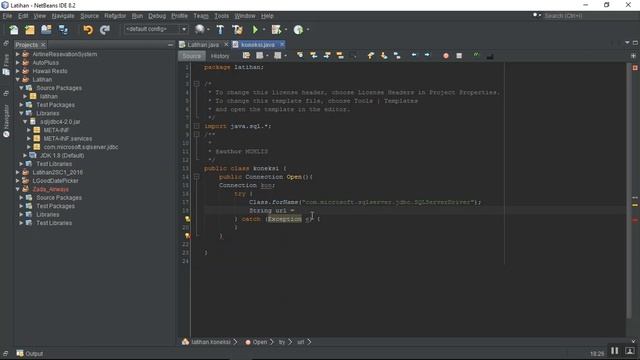Click the Undo arrow icon
Viewport: 640px width, 360px height.
pyautogui.click(x=88, y=30)
